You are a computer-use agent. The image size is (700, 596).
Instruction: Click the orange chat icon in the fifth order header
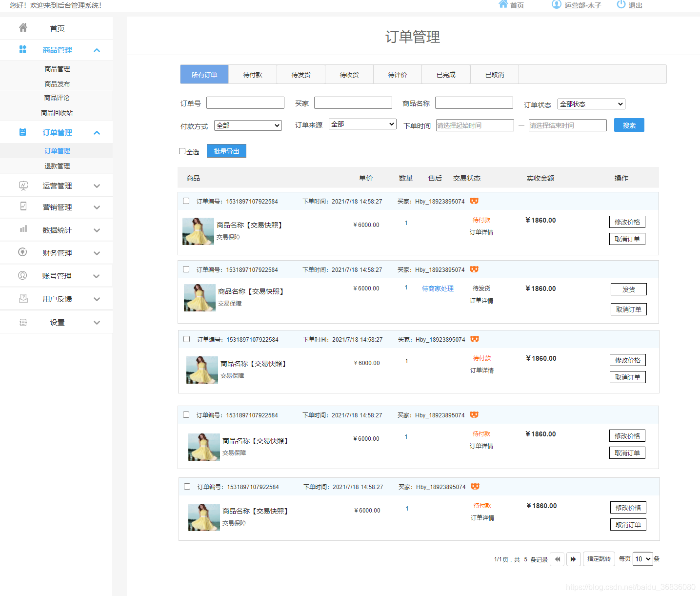pyautogui.click(x=475, y=486)
